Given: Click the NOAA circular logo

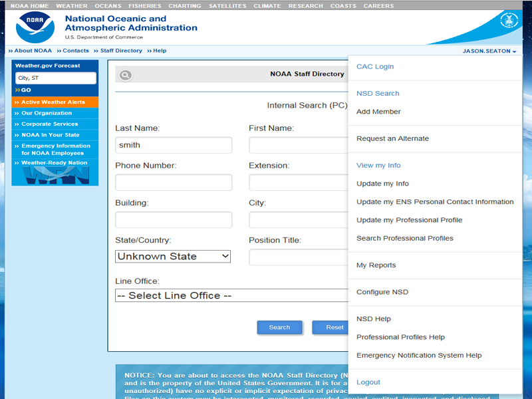Looking at the screenshot, I should (x=35, y=27).
